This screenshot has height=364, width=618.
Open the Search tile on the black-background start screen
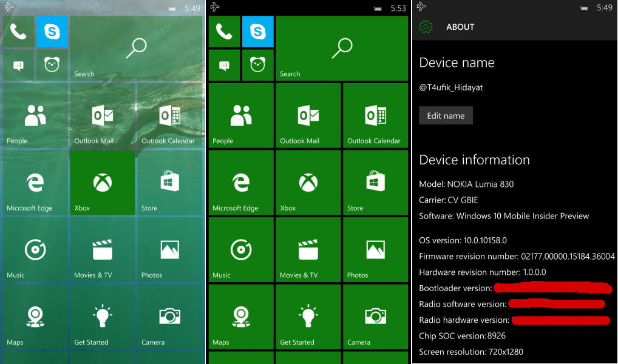(x=342, y=49)
